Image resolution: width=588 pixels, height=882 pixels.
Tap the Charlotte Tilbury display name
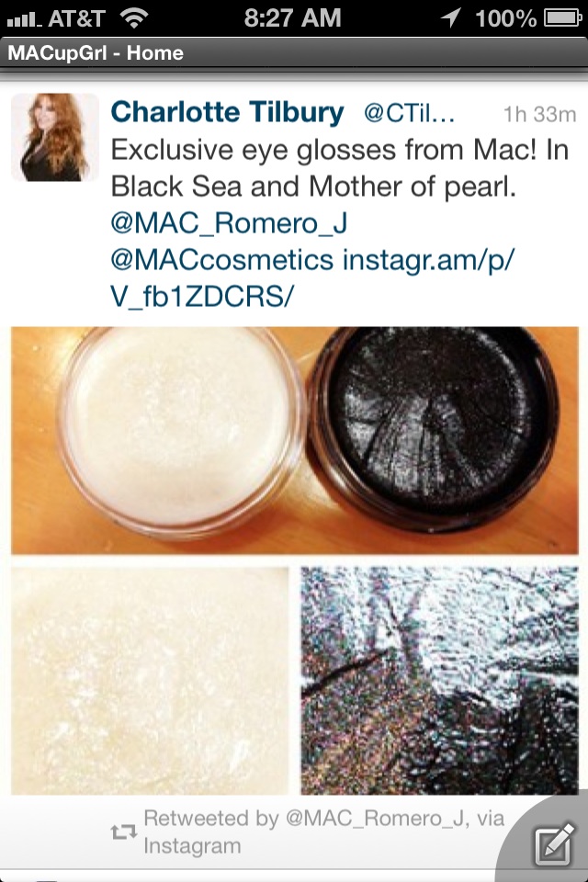(227, 112)
